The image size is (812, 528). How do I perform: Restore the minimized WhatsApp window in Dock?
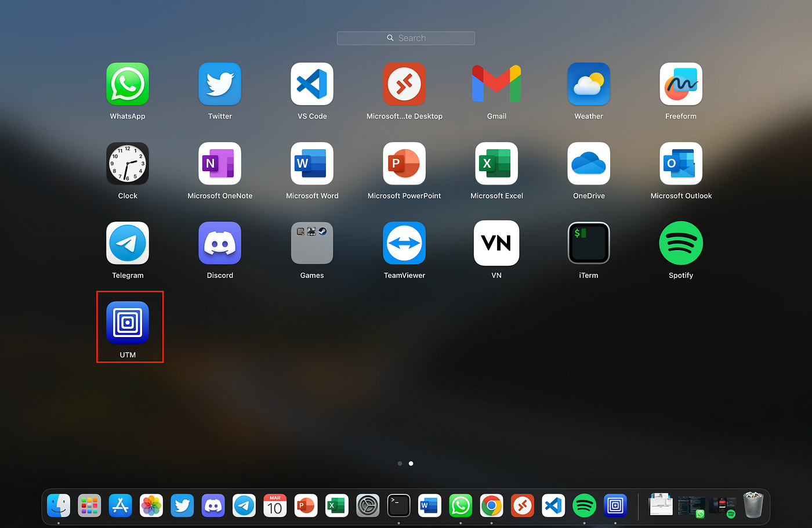691,507
